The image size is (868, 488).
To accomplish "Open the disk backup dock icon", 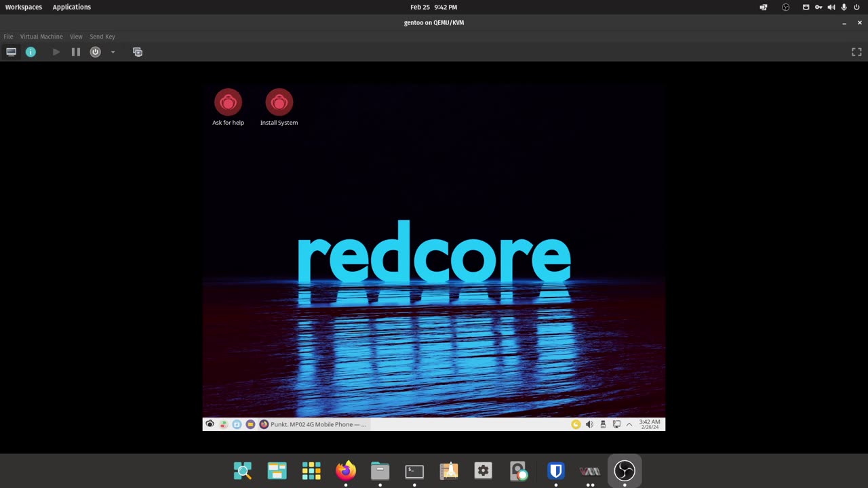I will pyautogui.click(x=519, y=470).
